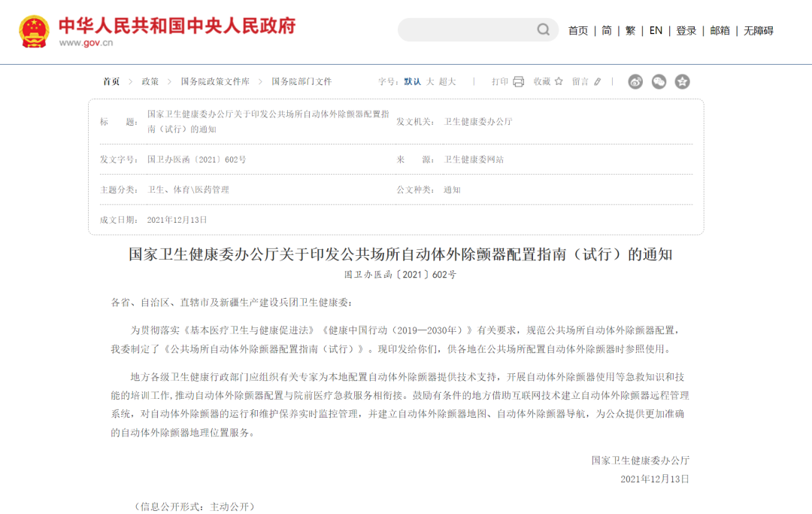Go to 国务院政策文件库 breadcrumb
812x514 pixels.
click(x=215, y=81)
